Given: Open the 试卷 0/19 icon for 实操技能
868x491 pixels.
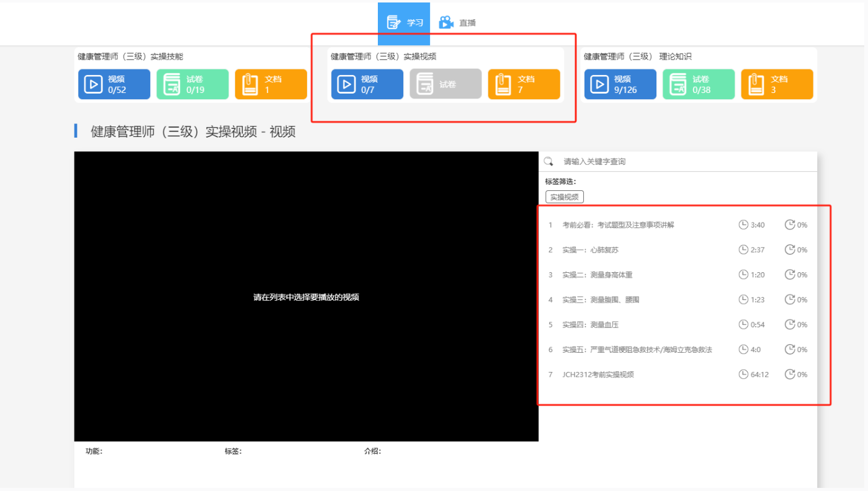Looking at the screenshot, I should (192, 84).
